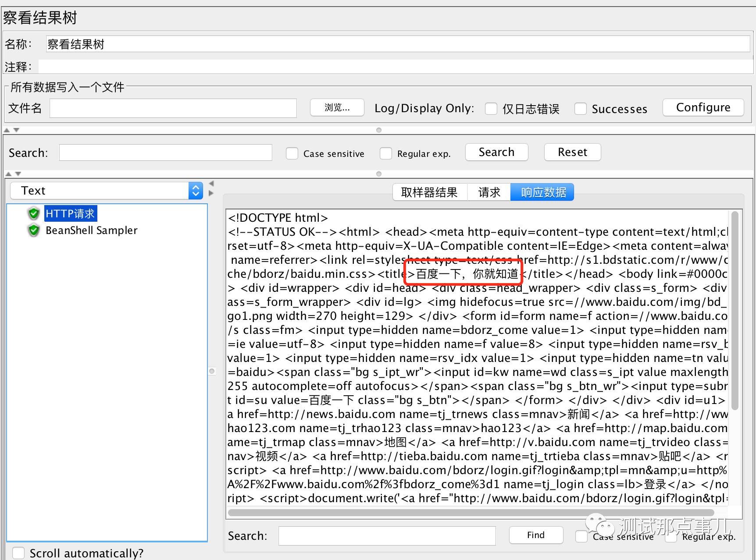Collapse the file panel with the up arrow
Viewport: 756px width, 560px height.
pos(7,130)
